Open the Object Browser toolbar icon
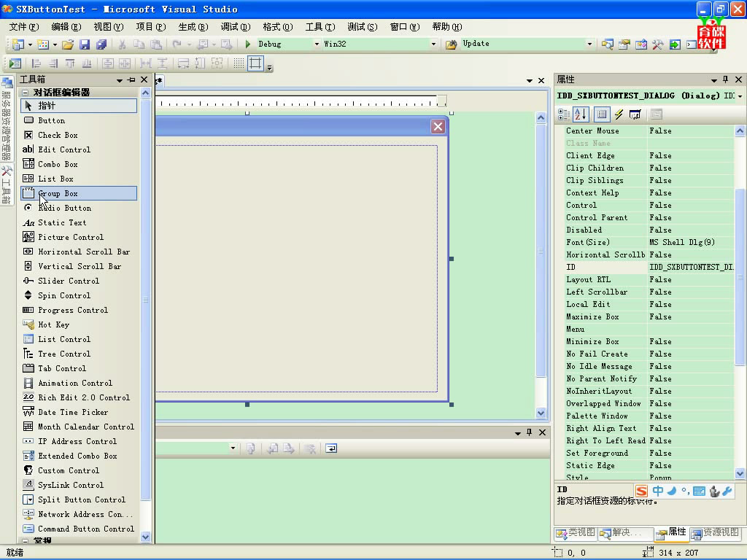Screen dimensions: 747x560 640,44
